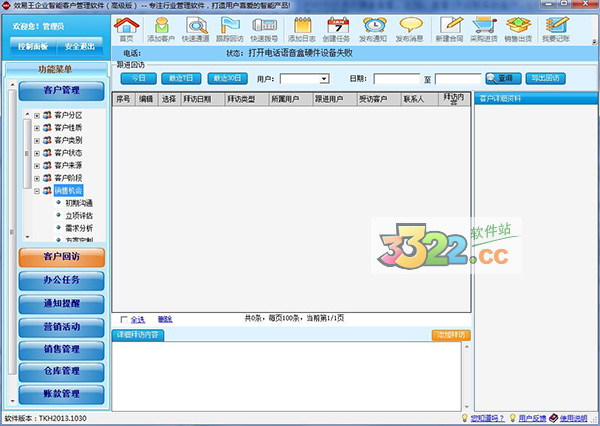
Task: Expand the 客户性质 tree node
Action: click(37, 128)
